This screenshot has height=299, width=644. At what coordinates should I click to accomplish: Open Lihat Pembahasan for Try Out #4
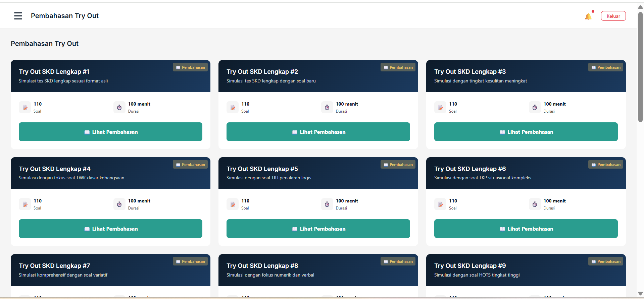coord(110,229)
